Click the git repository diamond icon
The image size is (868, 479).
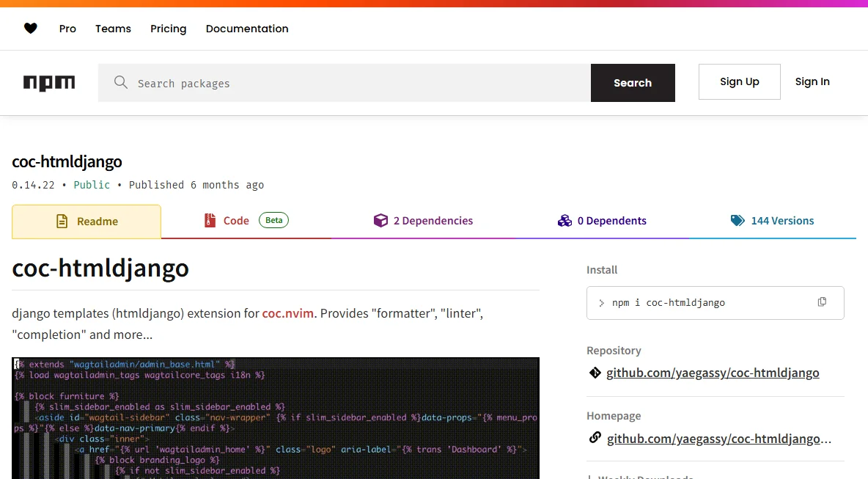click(595, 373)
